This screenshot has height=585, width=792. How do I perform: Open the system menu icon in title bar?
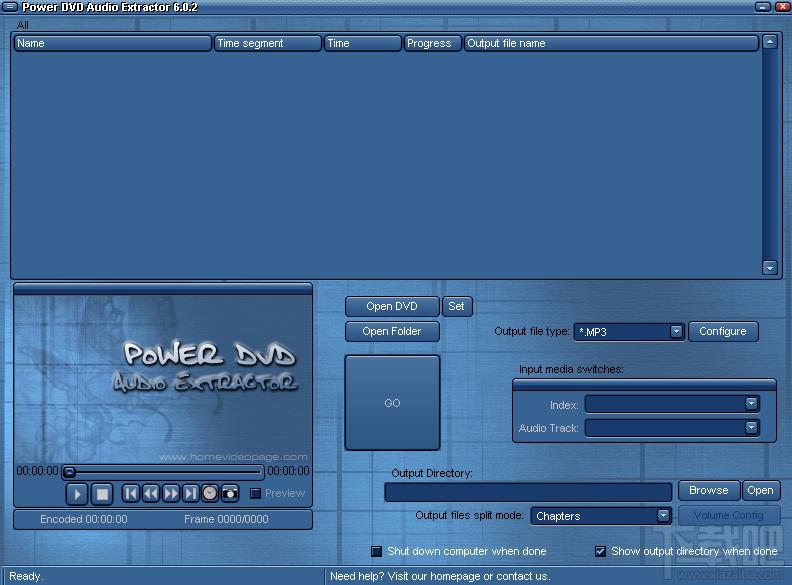pos(9,7)
